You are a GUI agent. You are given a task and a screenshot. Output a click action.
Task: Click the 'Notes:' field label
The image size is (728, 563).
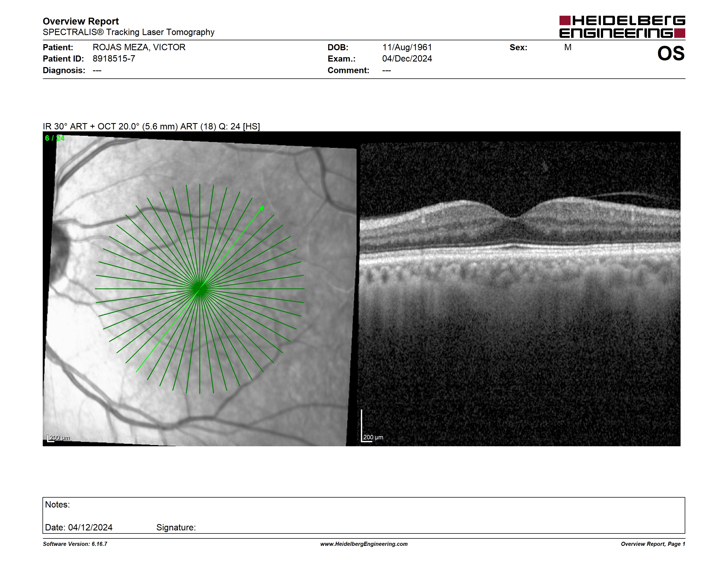(x=57, y=505)
